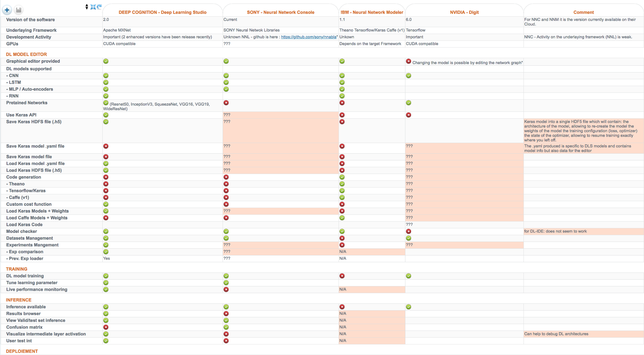
Task: Click red cross for Confusion matrix under Deep Cognition
Action: point(106,327)
